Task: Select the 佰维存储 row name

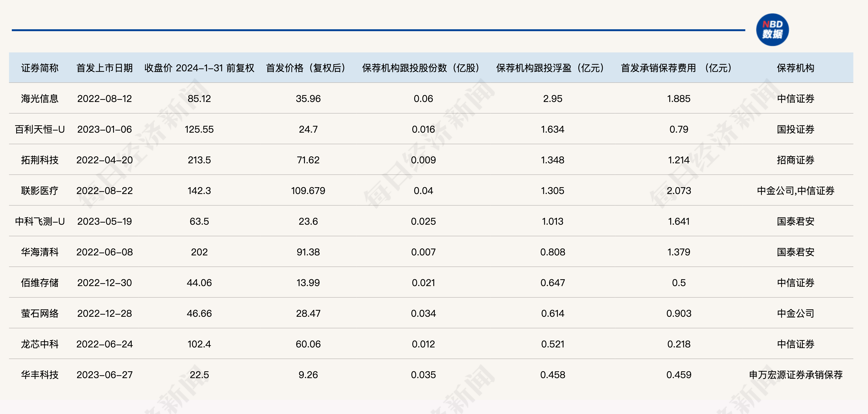Action: pos(40,283)
